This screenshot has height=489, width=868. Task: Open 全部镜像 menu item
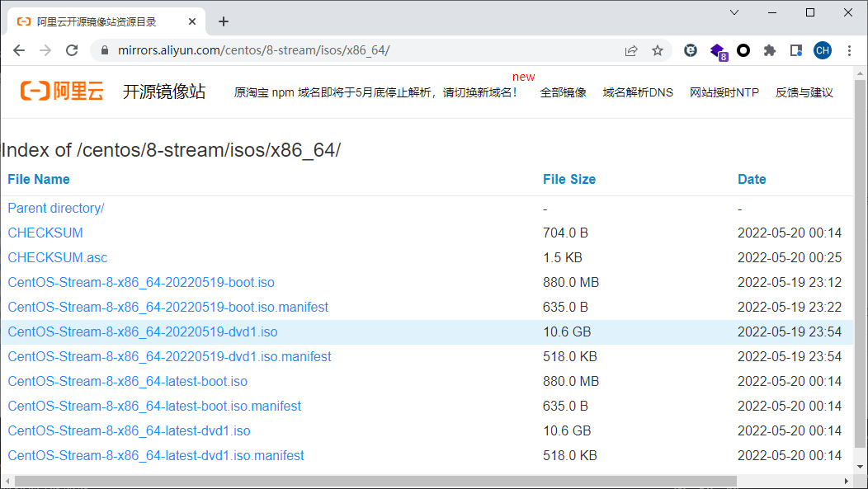563,92
